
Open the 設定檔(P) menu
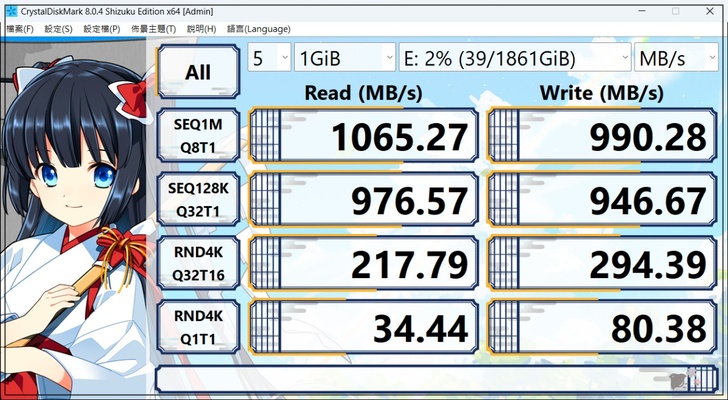[x=101, y=29]
